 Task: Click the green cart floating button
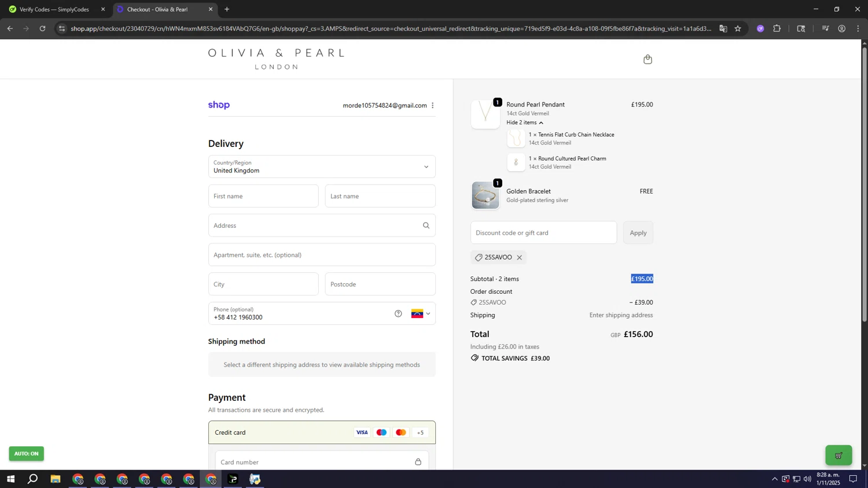838,455
